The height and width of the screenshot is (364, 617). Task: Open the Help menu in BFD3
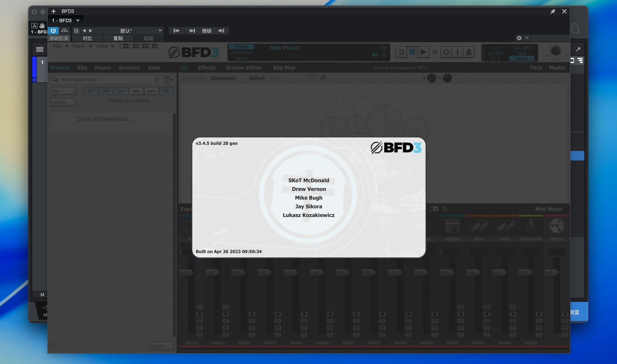coord(105,46)
